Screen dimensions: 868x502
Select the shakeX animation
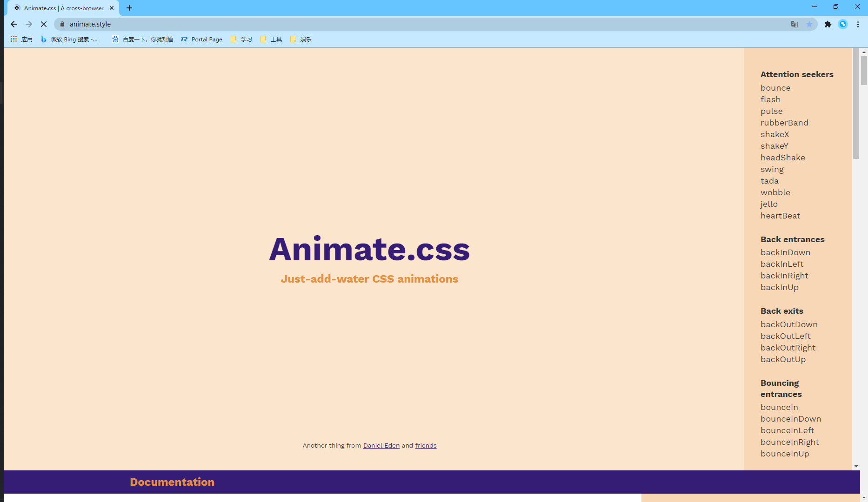775,134
